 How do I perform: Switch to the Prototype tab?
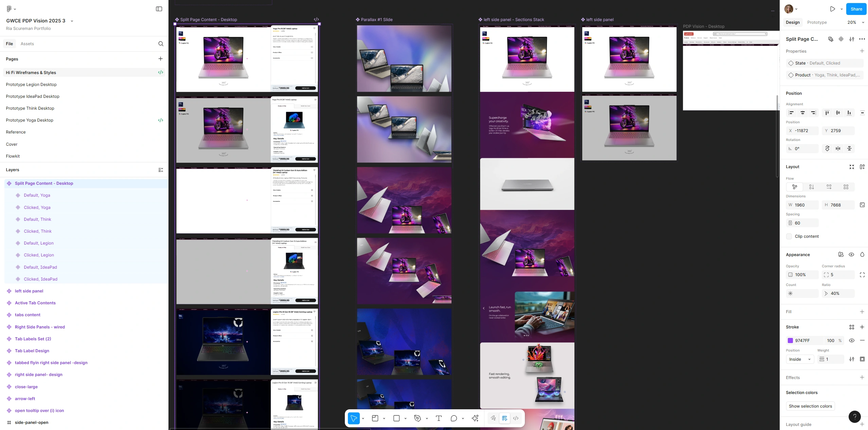click(817, 22)
